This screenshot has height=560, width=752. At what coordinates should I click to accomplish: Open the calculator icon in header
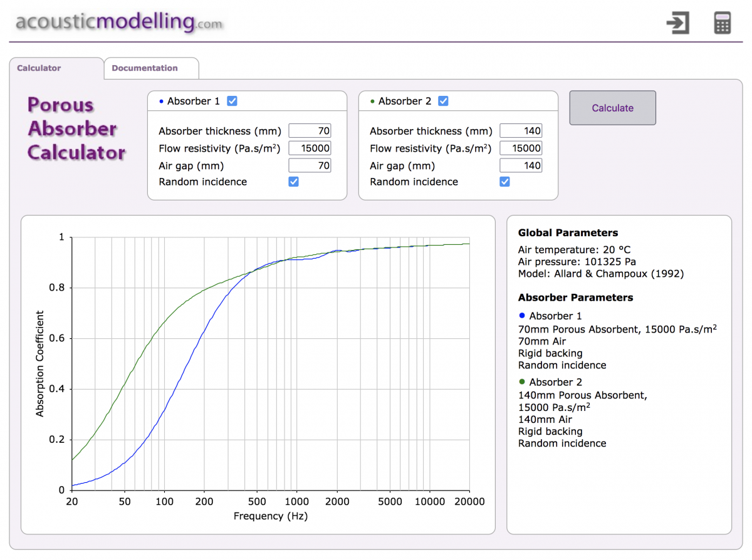tap(723, 23)
